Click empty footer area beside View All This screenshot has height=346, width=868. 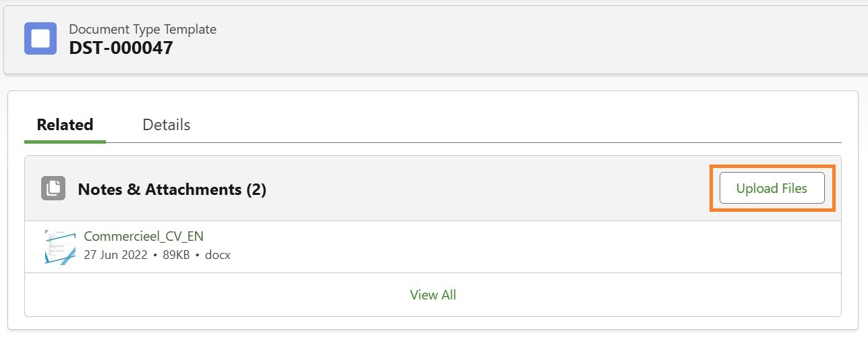[x=641, y=295]
